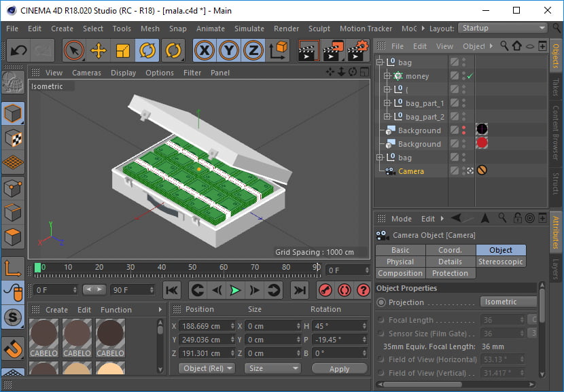Activate the Scale tool
The width and height of the screenshot is (564, 392).
(123, 50)
